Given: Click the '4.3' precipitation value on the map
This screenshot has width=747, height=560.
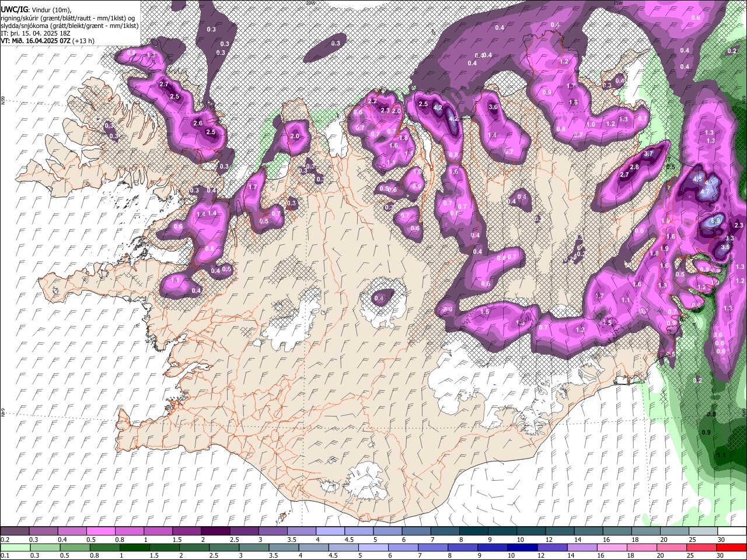Looking at the screenshot, I should pos(697,180).
